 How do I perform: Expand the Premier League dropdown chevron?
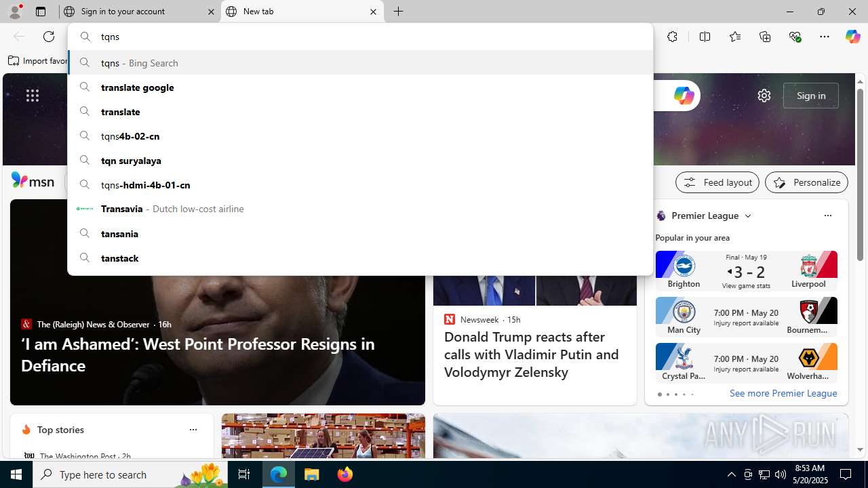pyautogui.click(x=748, y=216)
